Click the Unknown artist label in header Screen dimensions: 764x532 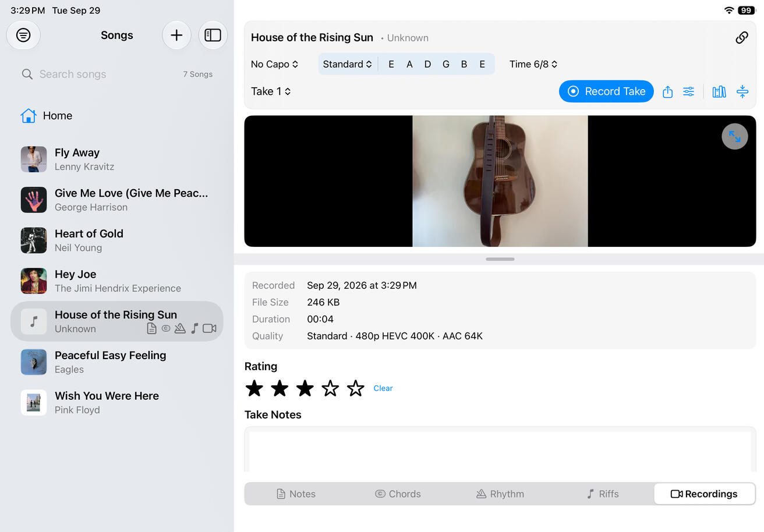click(x=408, y=38)
